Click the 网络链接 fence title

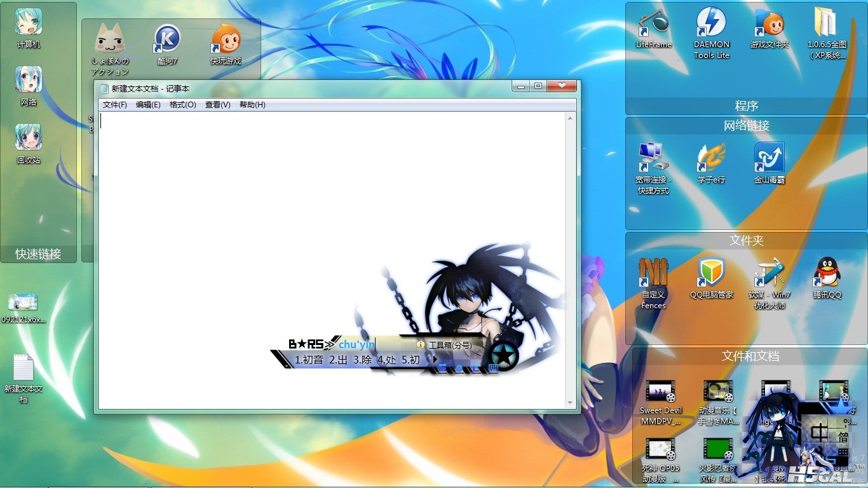tap(747, 126)
